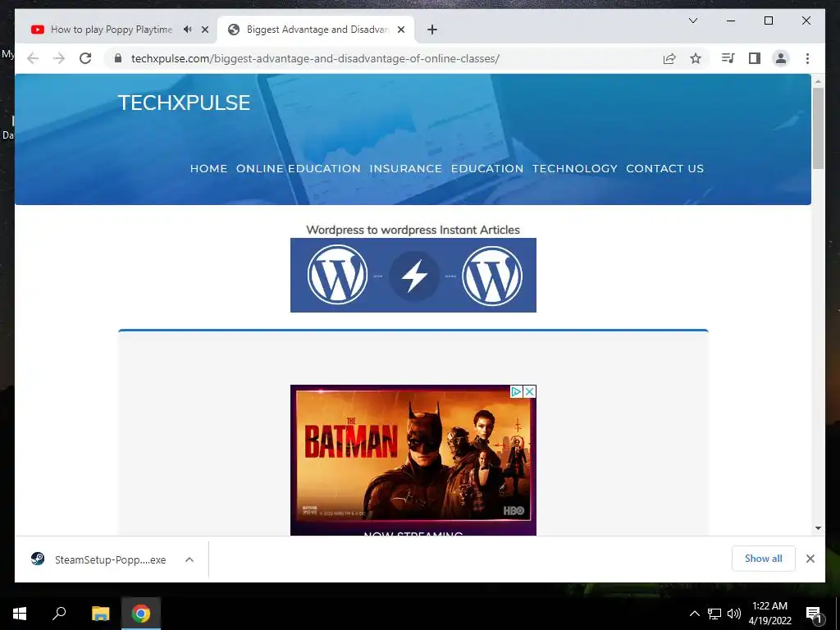The width and height of the screenshot is (840, 630).
Task: Expand the tab search dropdown
Action: pos(692,21)
